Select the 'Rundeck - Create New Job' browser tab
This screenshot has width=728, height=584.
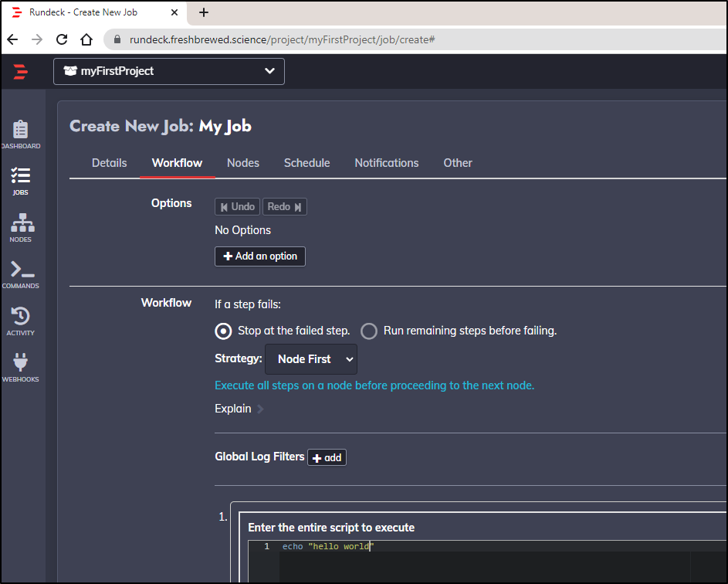pyautogui.click(x=95, y=12)
